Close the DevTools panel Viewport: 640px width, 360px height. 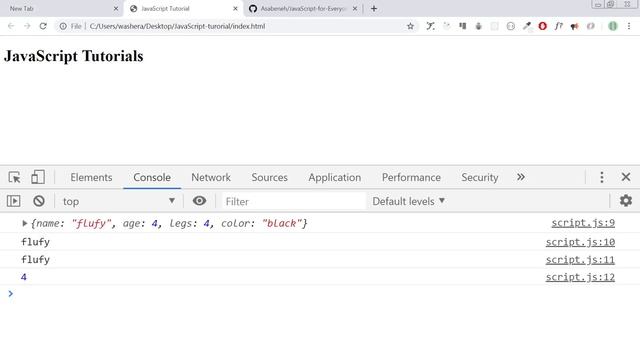tap(626, 177)
